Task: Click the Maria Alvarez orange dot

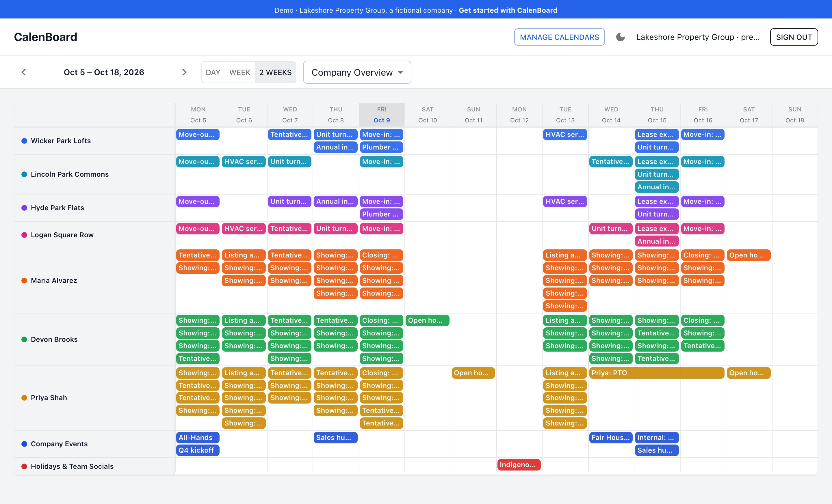Action: point(24,280)
